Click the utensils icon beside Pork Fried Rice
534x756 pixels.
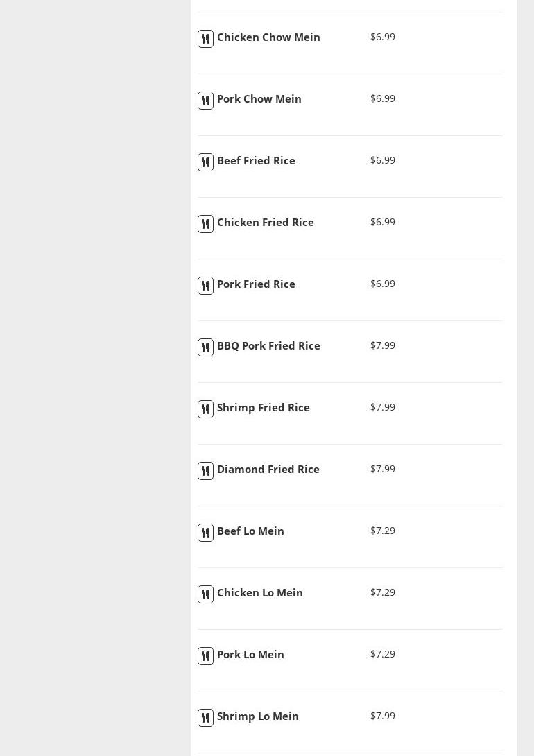[x=205, y=286]
